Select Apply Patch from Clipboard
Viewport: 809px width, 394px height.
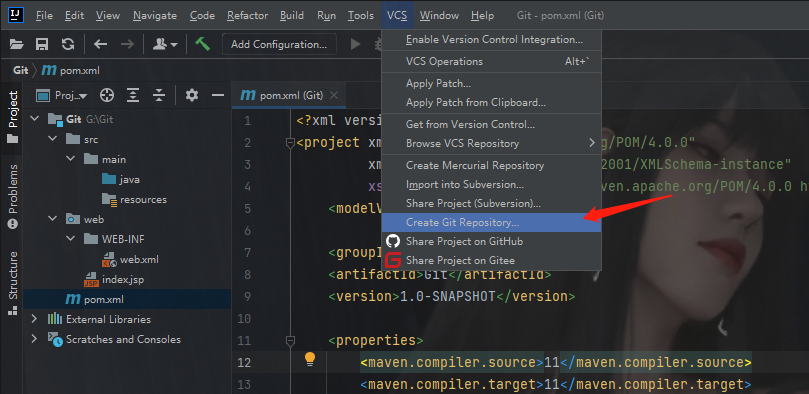491,103
